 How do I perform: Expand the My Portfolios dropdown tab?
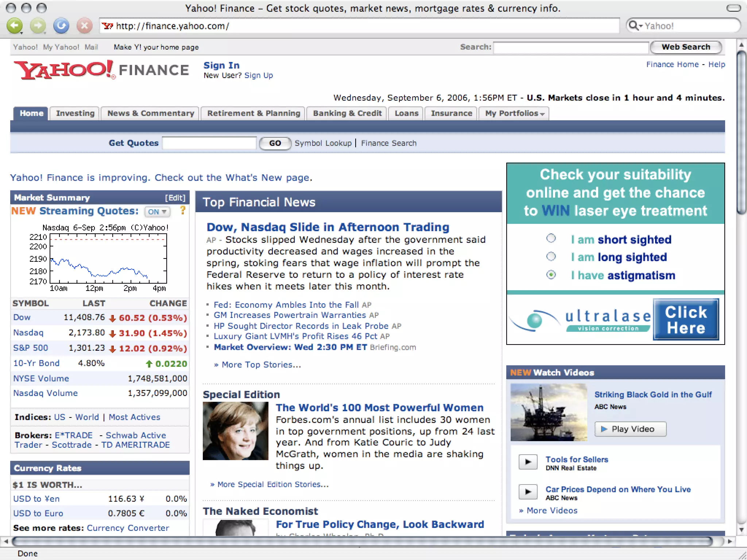click(514, 113)
